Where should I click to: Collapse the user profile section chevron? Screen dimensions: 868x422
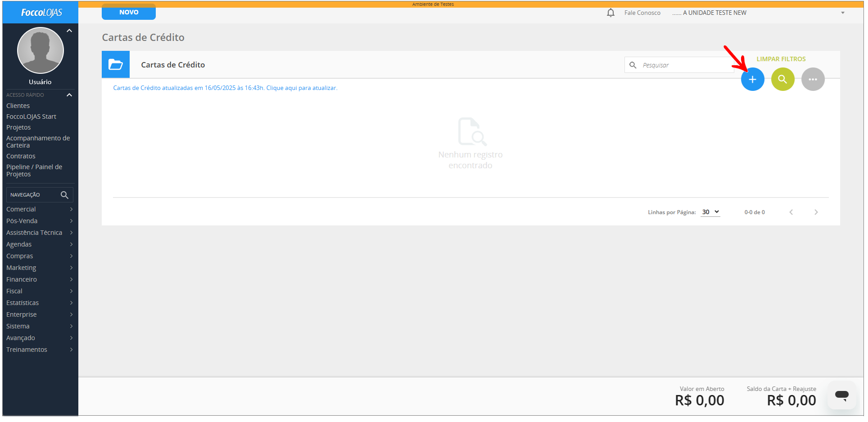click(69, 31)
